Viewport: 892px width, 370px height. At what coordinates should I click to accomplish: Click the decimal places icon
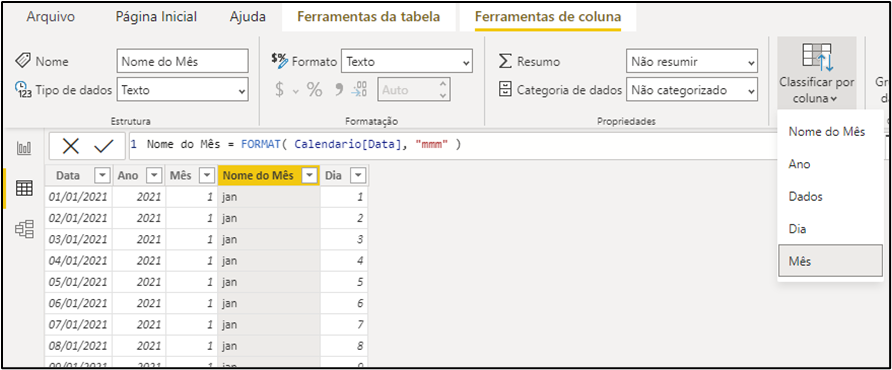(x=360, y=90)
